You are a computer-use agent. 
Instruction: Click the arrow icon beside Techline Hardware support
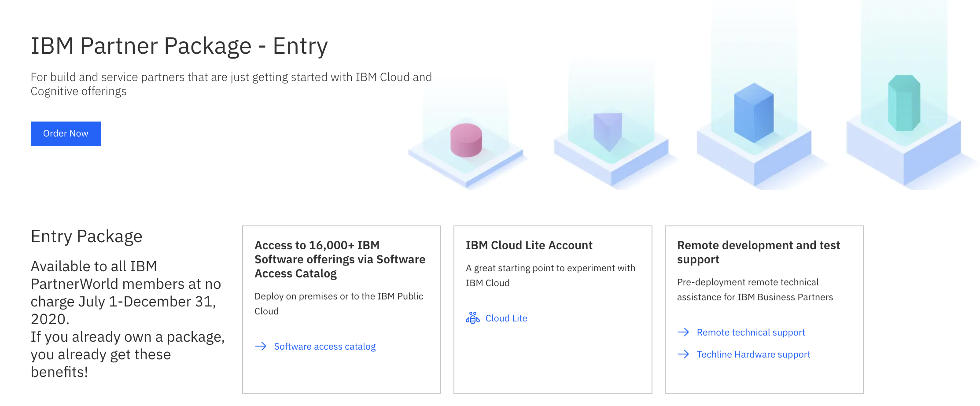tap(683, 354)
